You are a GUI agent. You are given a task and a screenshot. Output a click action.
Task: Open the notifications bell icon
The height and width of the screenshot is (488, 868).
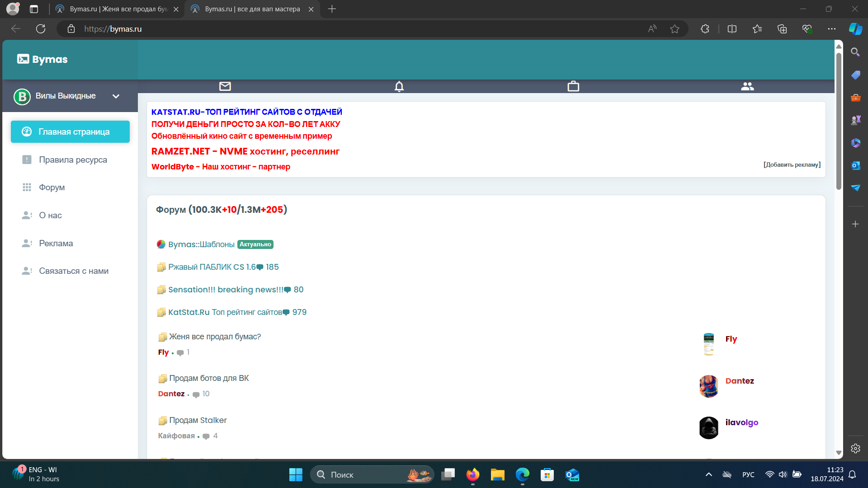(399, 86)
